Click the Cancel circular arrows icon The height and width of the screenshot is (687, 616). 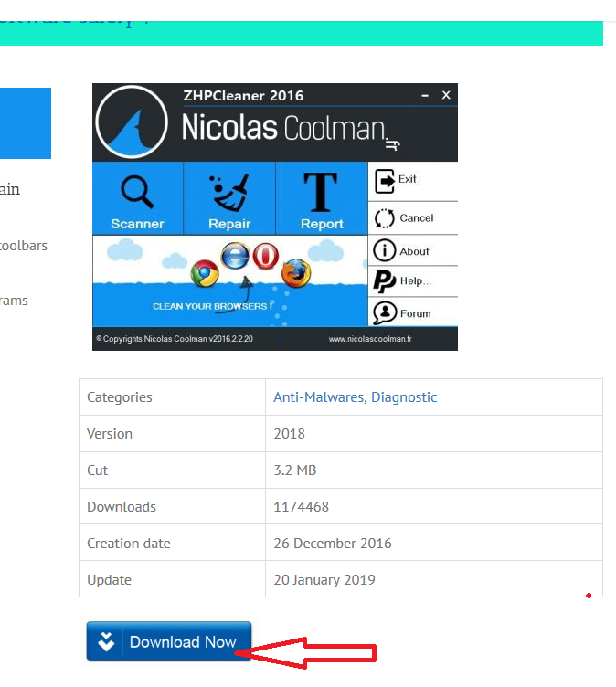coord(385,218)
